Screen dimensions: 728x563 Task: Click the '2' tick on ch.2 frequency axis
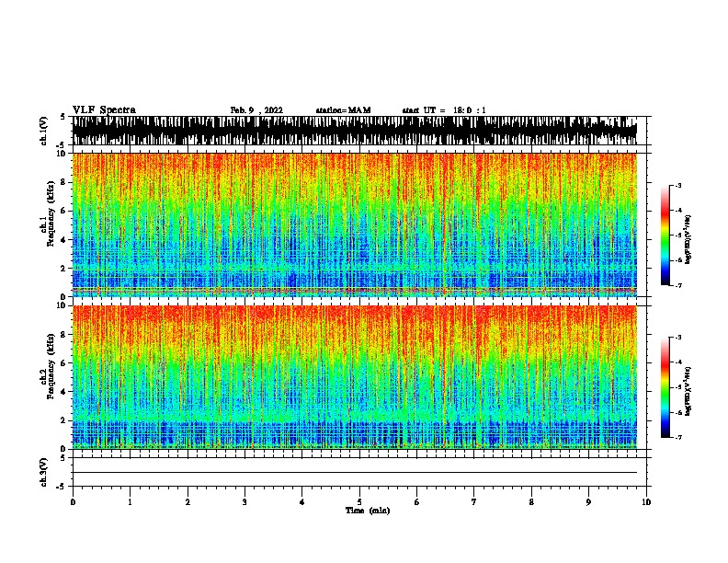point(63,420)
